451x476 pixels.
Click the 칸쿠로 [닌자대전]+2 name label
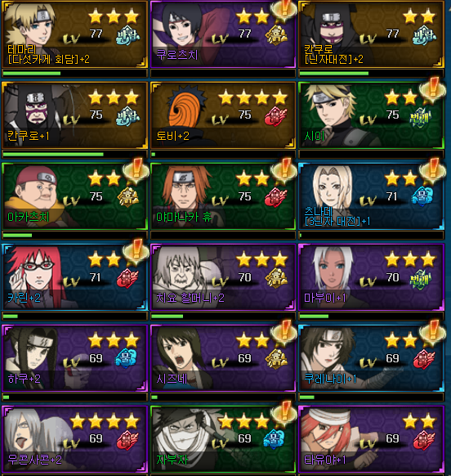[x=333, y=54]
